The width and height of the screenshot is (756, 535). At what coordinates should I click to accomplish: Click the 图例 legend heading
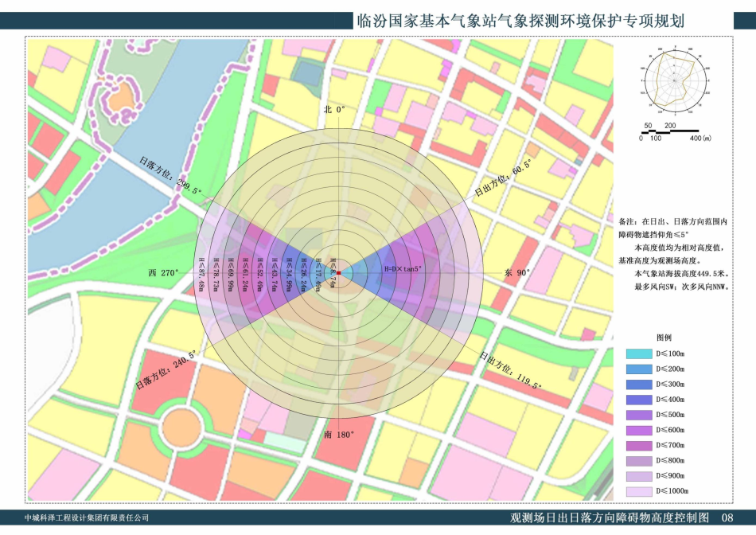tap(664, 338)
